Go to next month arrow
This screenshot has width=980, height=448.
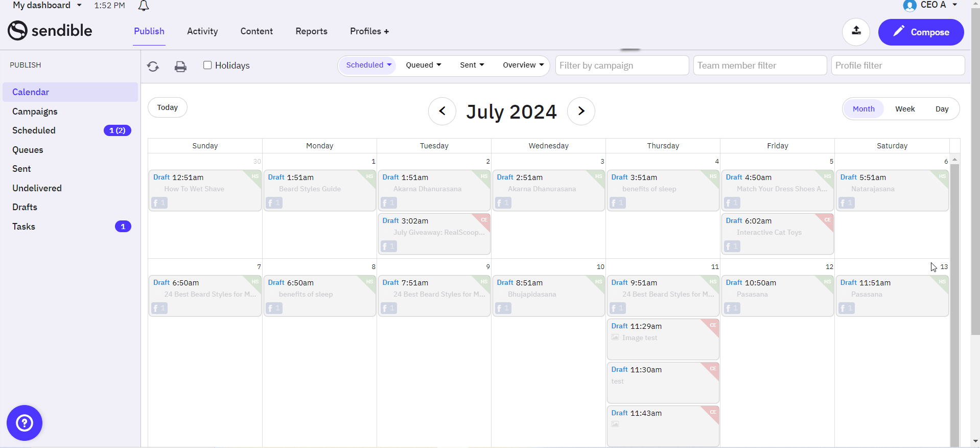(581, 111)
